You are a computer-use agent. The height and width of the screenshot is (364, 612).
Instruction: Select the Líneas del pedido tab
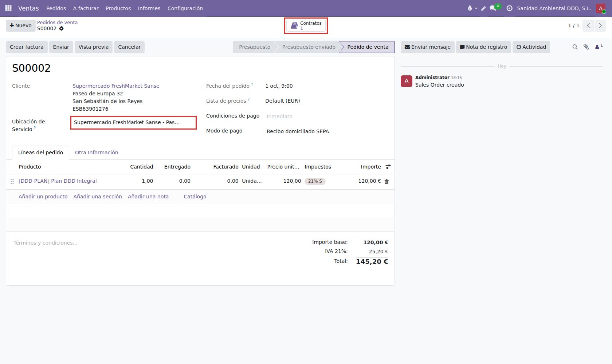click(x=40, y=153)
